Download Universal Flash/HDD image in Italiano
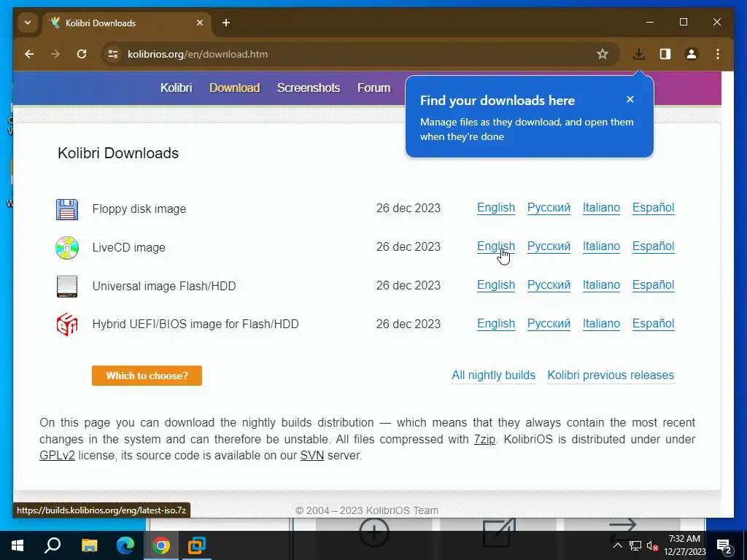This screenshot has width=747, height=560. point(601,285)
